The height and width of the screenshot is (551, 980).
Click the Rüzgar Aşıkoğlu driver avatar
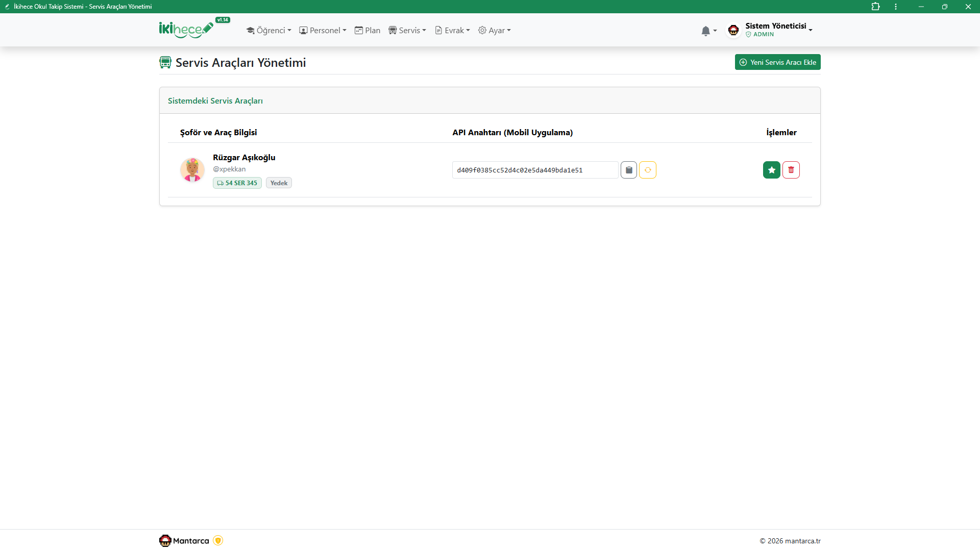[192, 170]
